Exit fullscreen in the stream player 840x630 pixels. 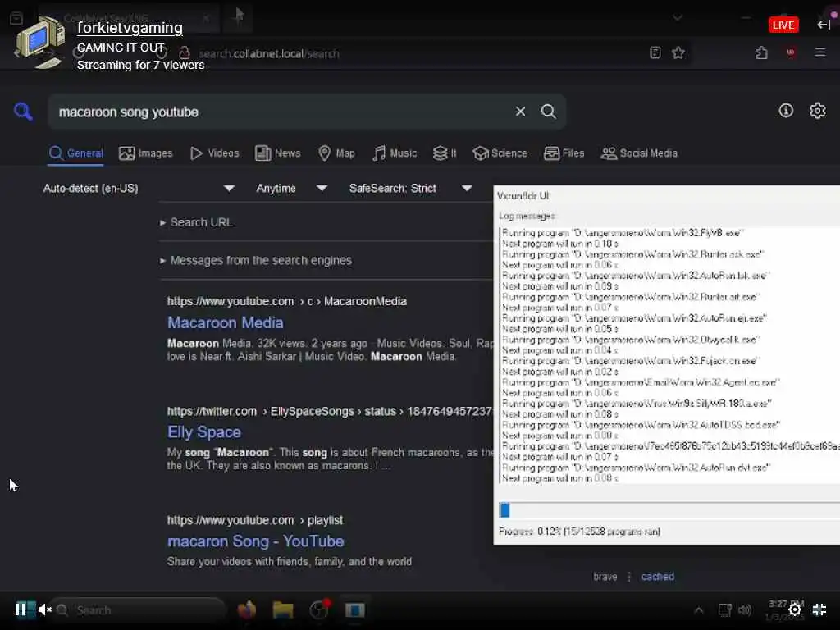[819, 609]
